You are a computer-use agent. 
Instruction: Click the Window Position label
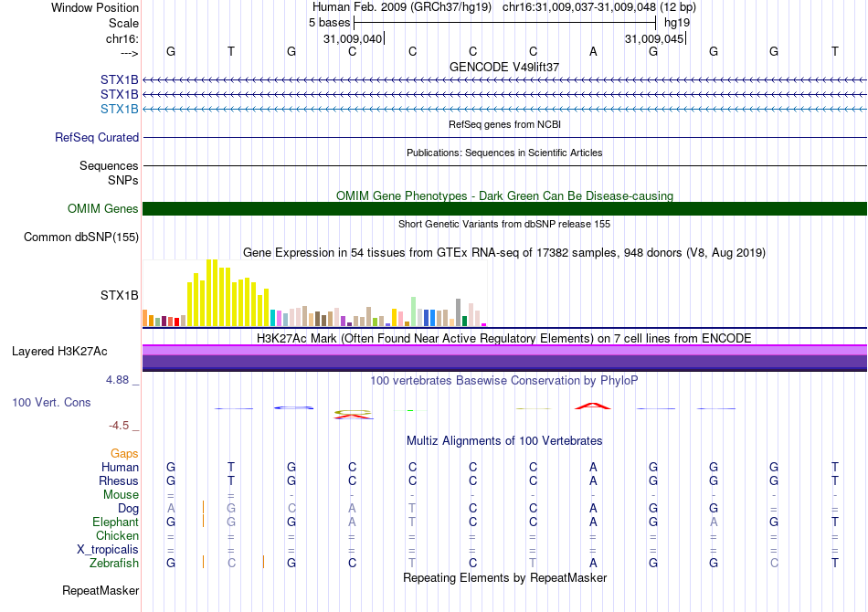[95, 7]
